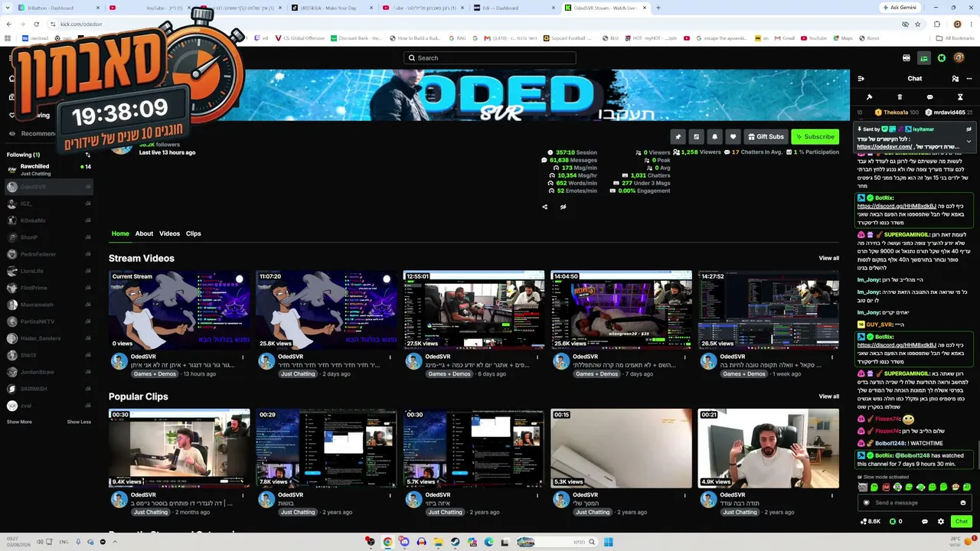This screenshot has width=980, height=551.
Task: Follow the channel with the heart button
Action: tap(733, 137)
